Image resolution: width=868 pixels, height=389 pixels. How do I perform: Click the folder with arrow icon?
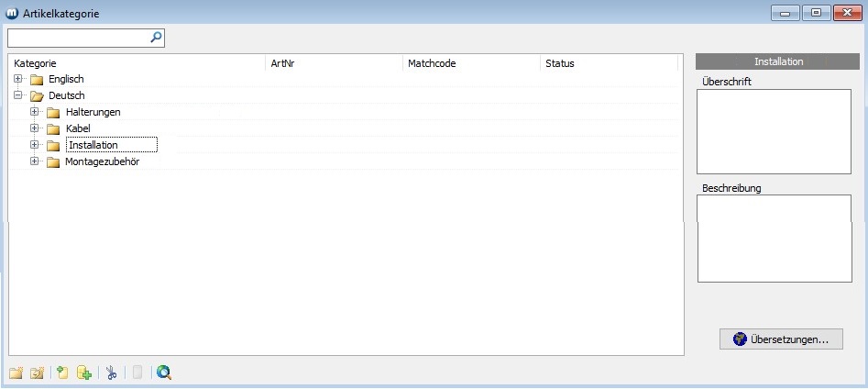click(37, 372)
